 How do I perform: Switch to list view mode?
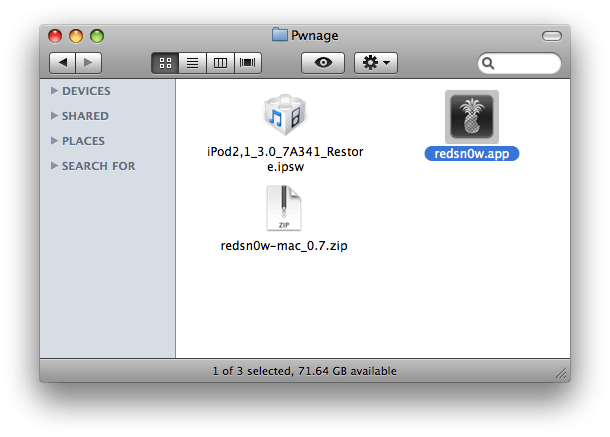tap(193, 63)
